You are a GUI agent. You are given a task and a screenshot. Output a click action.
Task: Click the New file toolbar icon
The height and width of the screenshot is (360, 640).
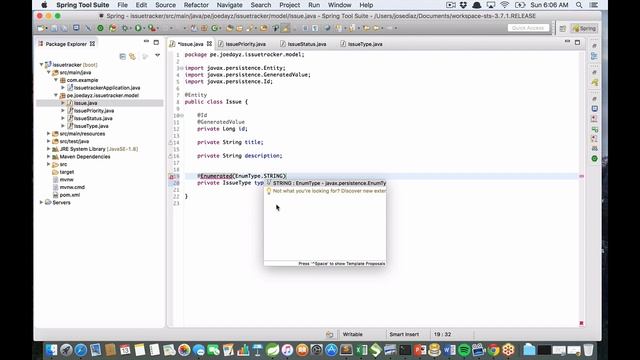[x=41, y=28]
